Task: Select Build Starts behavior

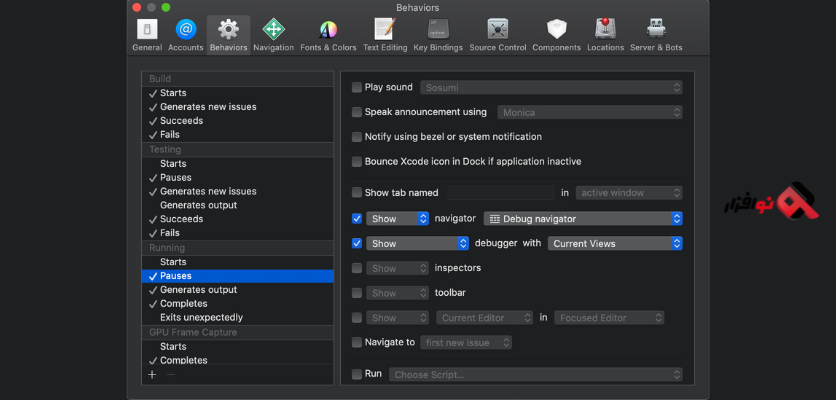Action: tap(238, 93)
